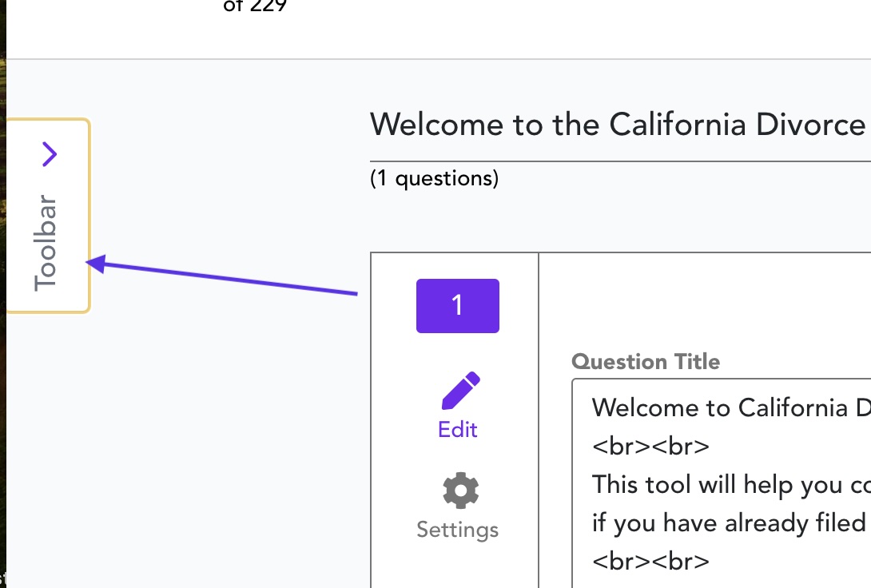Click the Edit text label
The width and height of the screenshot is (871, 588).
[458, 429]
